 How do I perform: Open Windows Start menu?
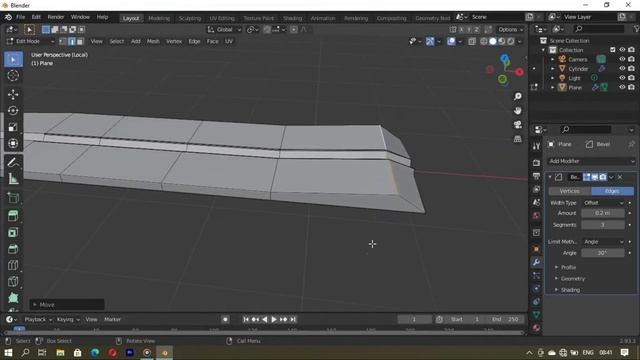pyautogui.click(x=8, y=352)
